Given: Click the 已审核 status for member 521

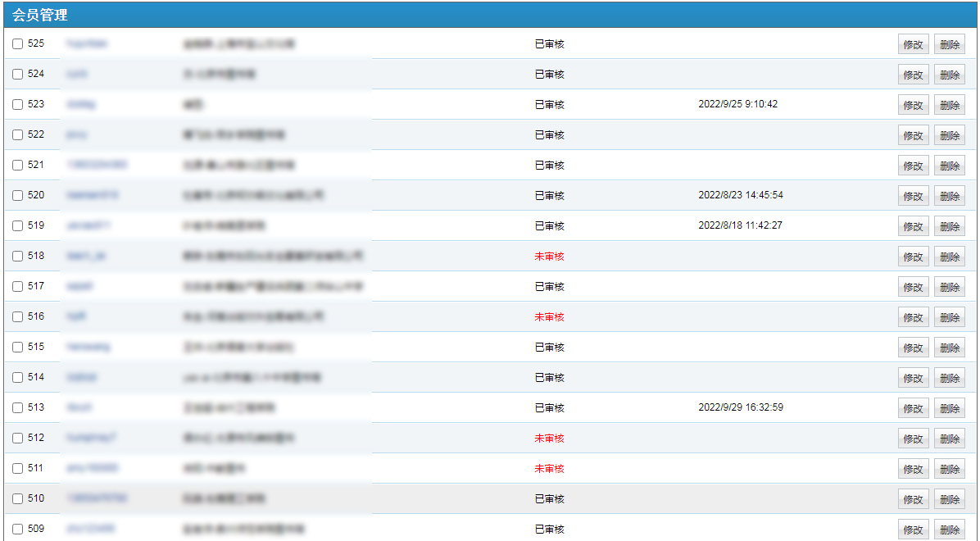Looking at the screenshot, I should [549, 166].
